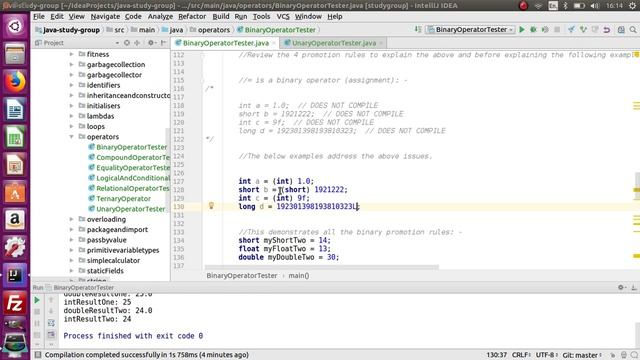Open the Git: master branch popup

click(x=582, y=355)
